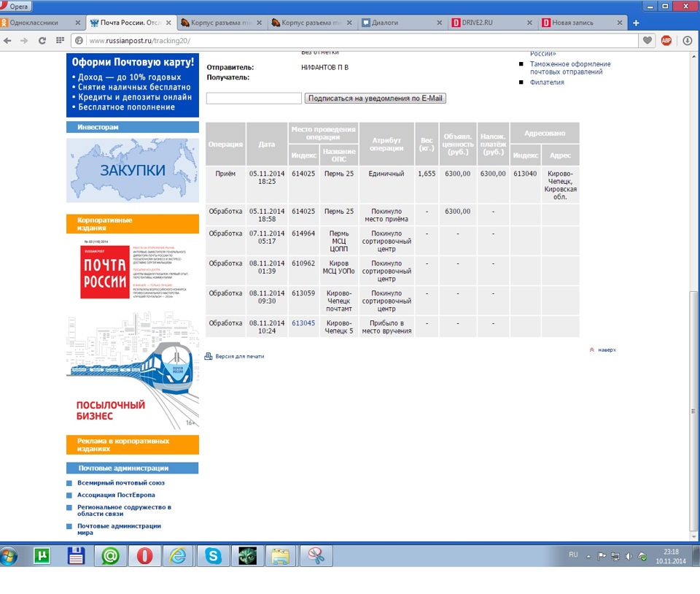Open Opera from the taskbar
Viewport: 700px width, 594px height.
[x=144, y=556]
